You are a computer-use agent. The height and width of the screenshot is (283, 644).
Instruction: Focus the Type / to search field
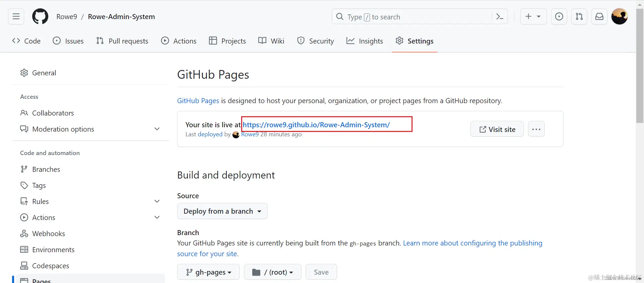coord(419,17)
